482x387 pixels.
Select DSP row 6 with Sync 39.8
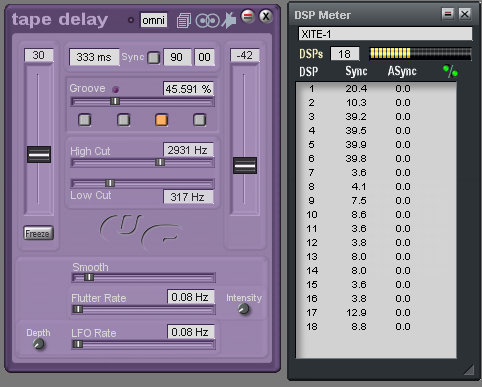coord(376,159)
